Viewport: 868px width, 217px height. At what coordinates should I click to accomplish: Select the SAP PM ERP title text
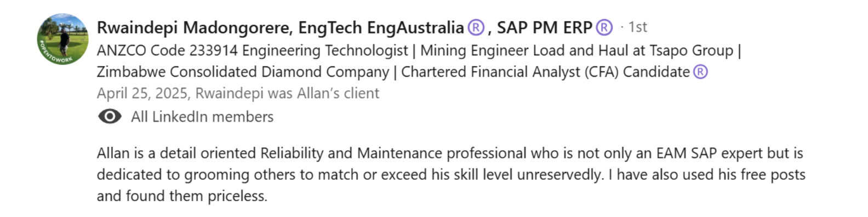[x=545, y=27]
